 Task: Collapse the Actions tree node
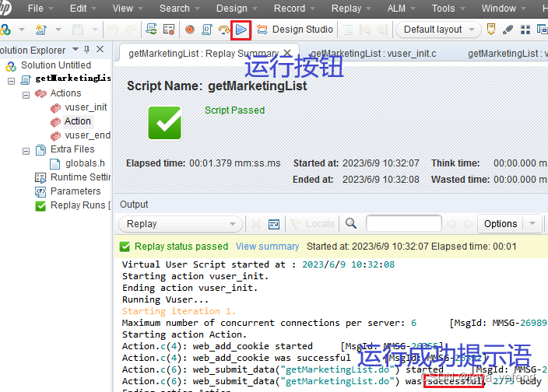(26, 96)
